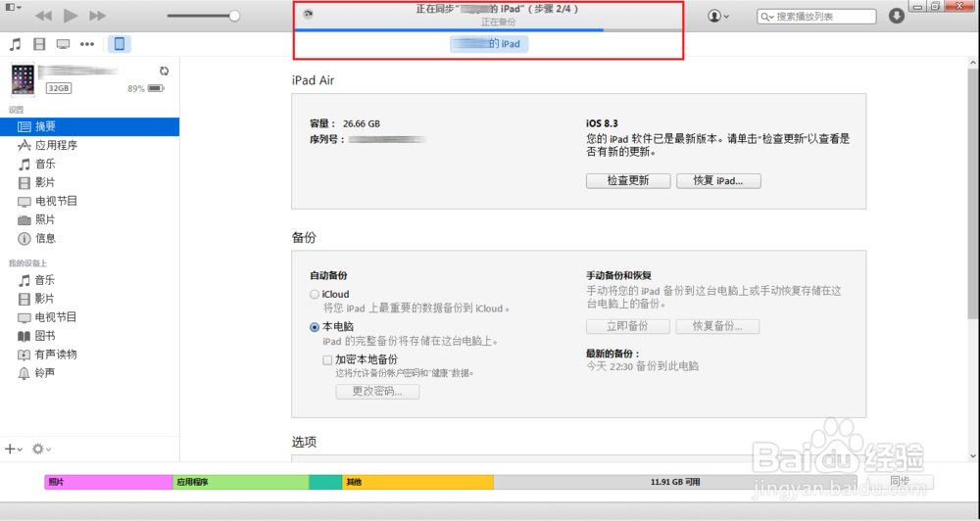The height and width of the screenshot is (522, 980).
Task: Click the fast-forward next track button
Action: [97, 16]
